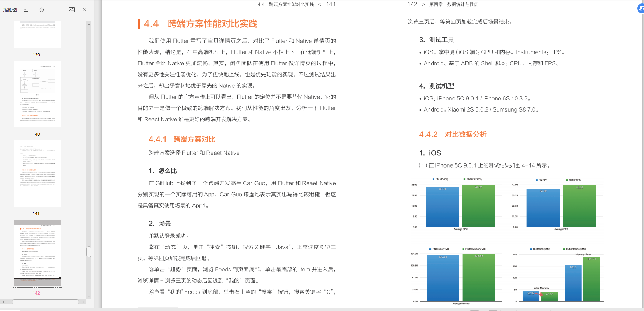Click the RN CPU(%) chart legend

coord(440,179)
